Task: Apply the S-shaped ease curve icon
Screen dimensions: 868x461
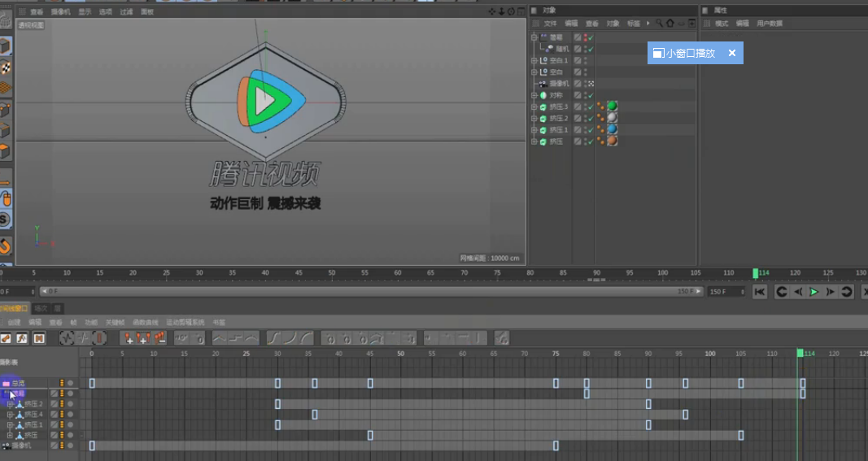Action: 274,338
